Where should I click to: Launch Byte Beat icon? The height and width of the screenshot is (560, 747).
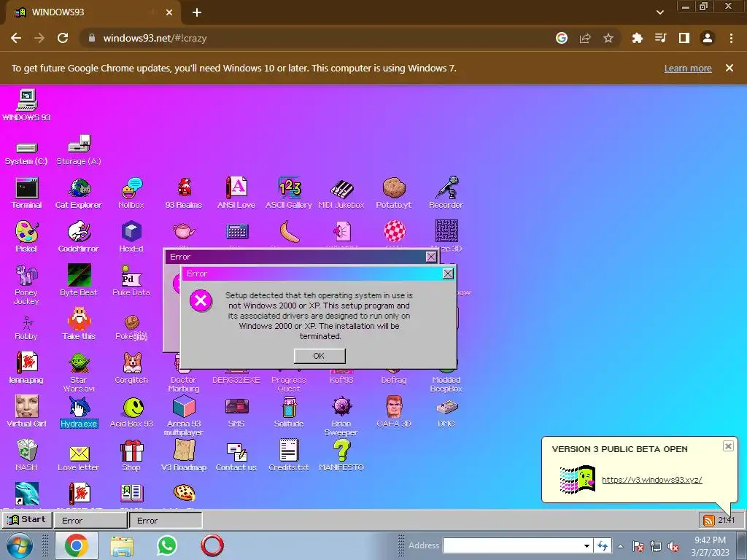point(79,280)
